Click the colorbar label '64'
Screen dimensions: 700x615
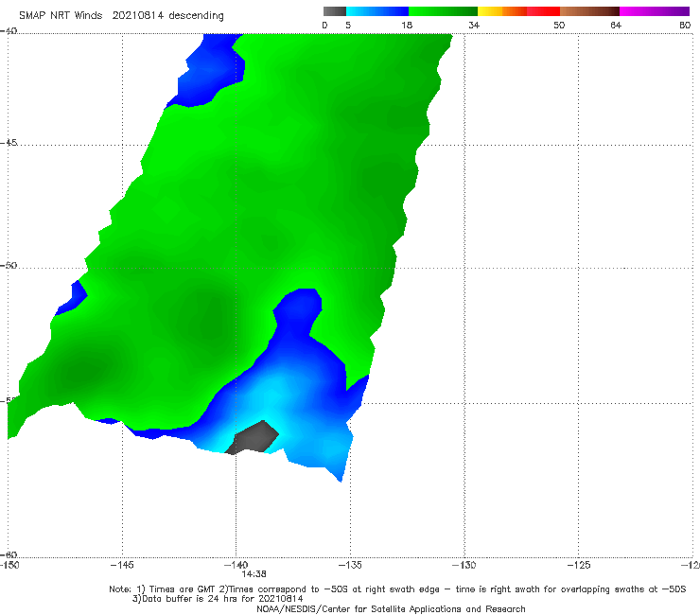[x=616, y=26]
